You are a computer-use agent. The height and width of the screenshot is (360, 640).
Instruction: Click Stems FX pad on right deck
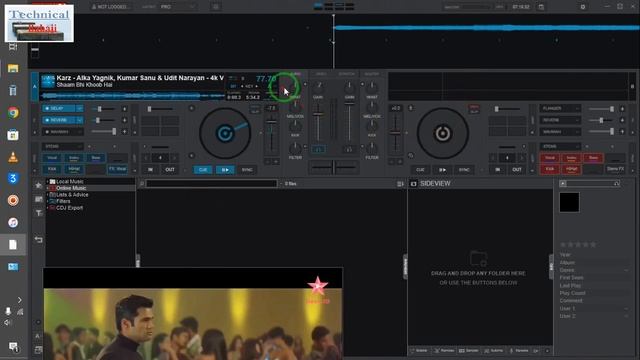tap(615, 169)
